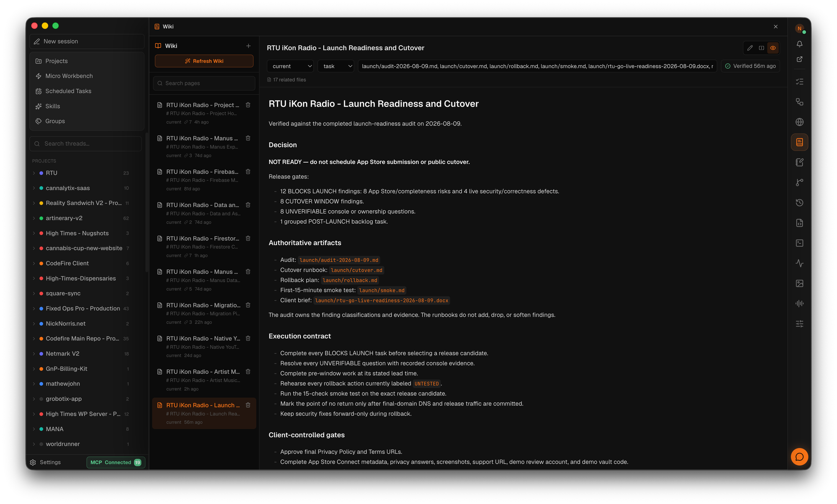The image size is (837, 504).
Task: Click the launch/audit-2026-08-09.md code reference
Action: point(339,260)
